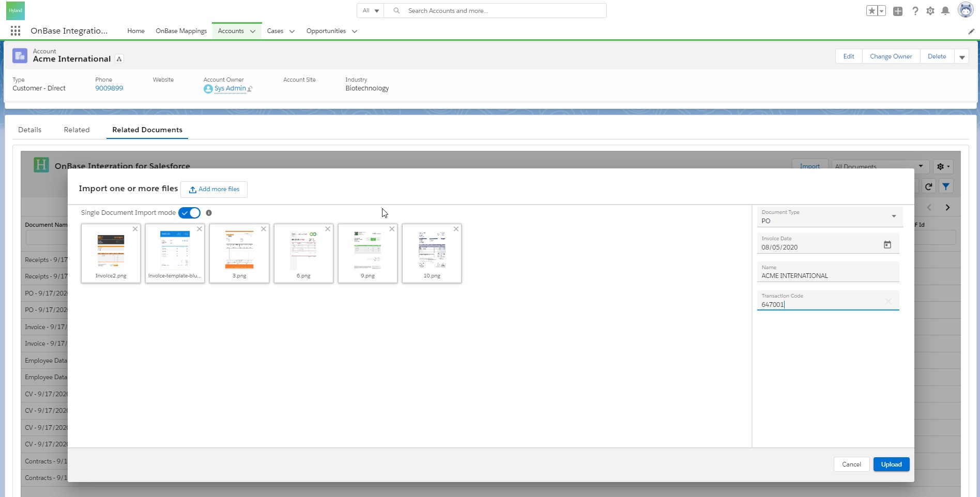This screenshot has width=980, height=497.
Task: Click the help question mark icon
Action: click(915, 11)
